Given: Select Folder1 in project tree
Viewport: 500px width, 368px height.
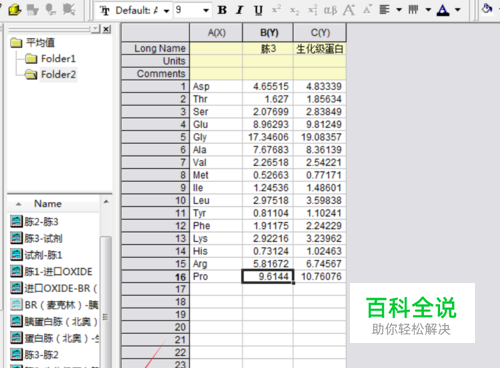Looking at the screenshot, I should pyautogui.click(x=58, y=59).
